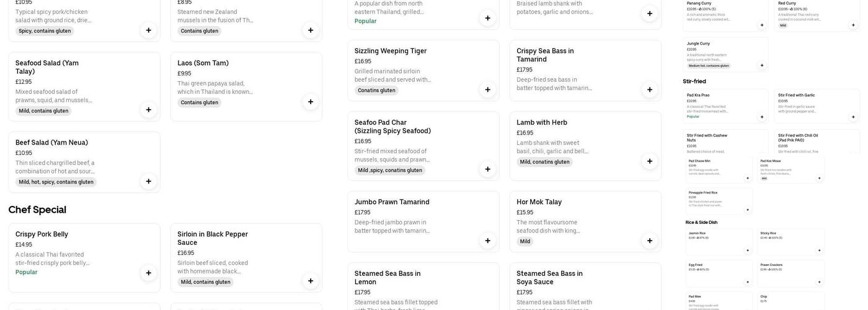Add Lamb with Herb to order
The height and width of the screenshot is (310, 868).
click(650, 161)
